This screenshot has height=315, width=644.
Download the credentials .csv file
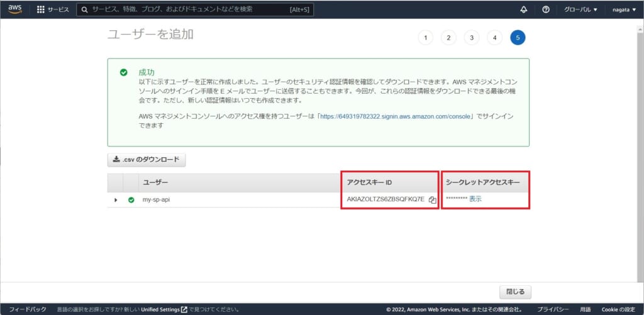point(147,160)
